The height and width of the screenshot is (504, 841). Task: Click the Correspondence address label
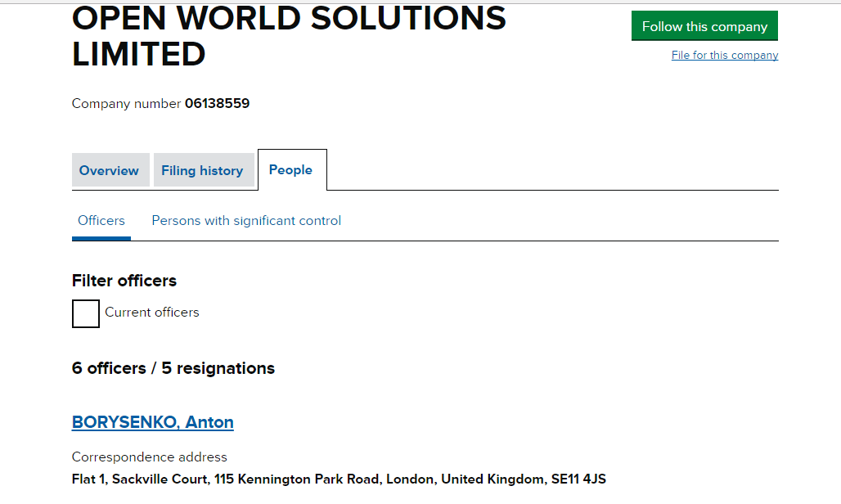point(149,457)
